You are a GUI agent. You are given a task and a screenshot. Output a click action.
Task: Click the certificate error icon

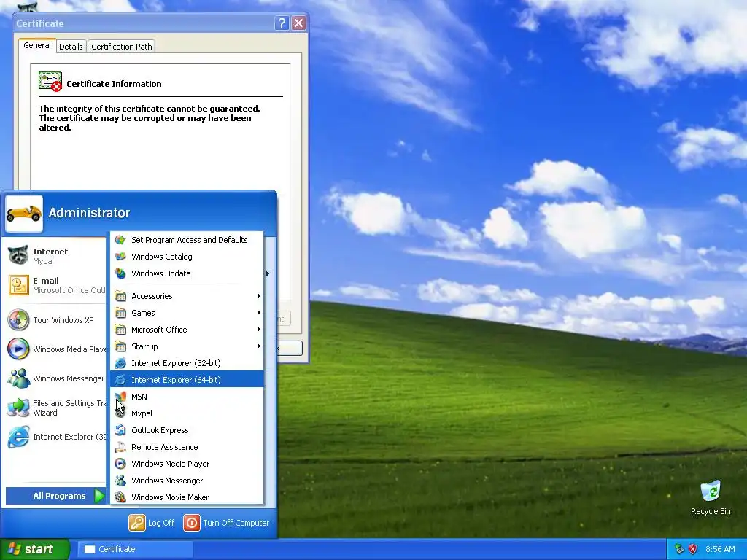[50, 82]
